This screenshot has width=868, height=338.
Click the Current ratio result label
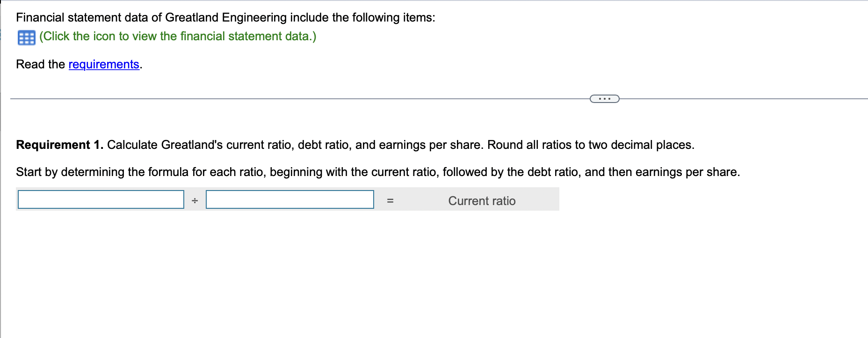tap(482, 200)
